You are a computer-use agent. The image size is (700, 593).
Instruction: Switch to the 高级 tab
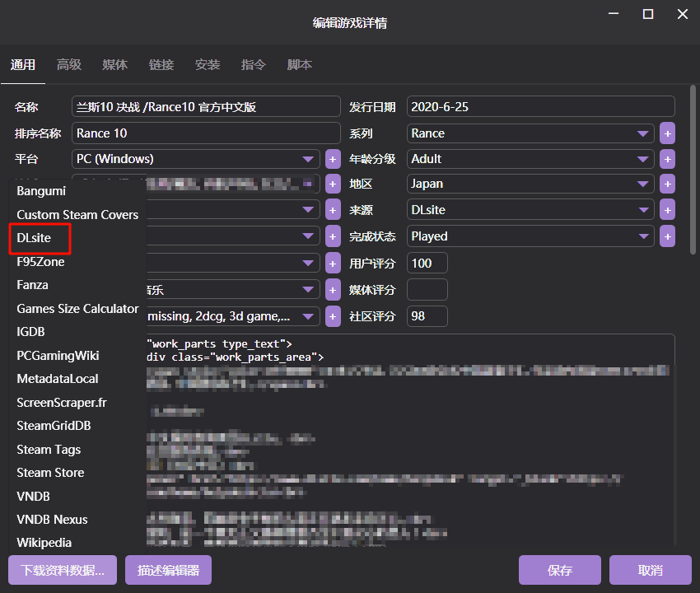(x=69, y=65)
